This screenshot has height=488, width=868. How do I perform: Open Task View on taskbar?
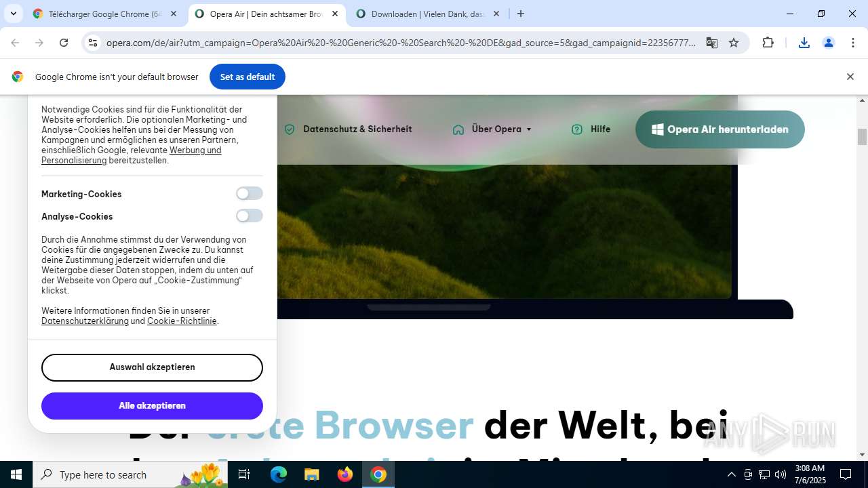click(x=244, y=474)
